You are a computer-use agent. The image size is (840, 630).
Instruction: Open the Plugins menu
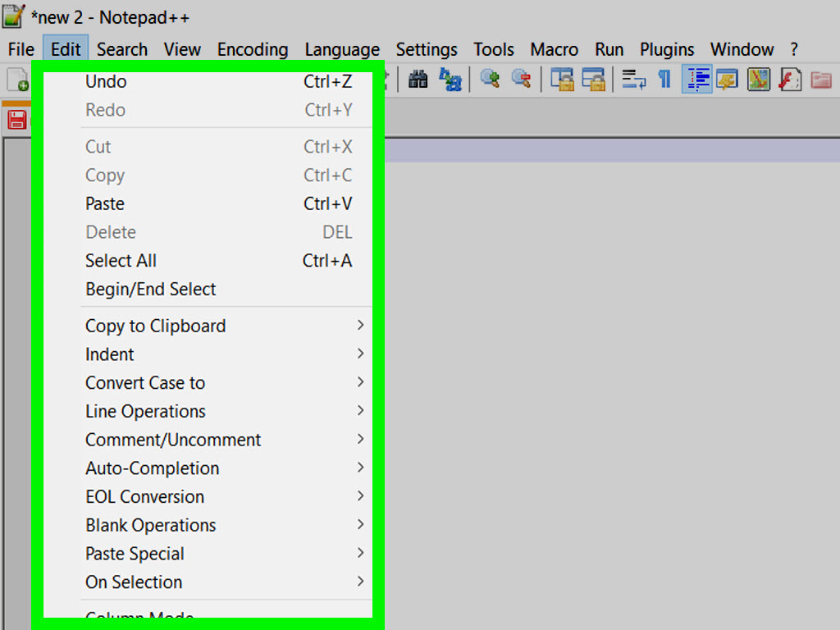click(667, 49)
